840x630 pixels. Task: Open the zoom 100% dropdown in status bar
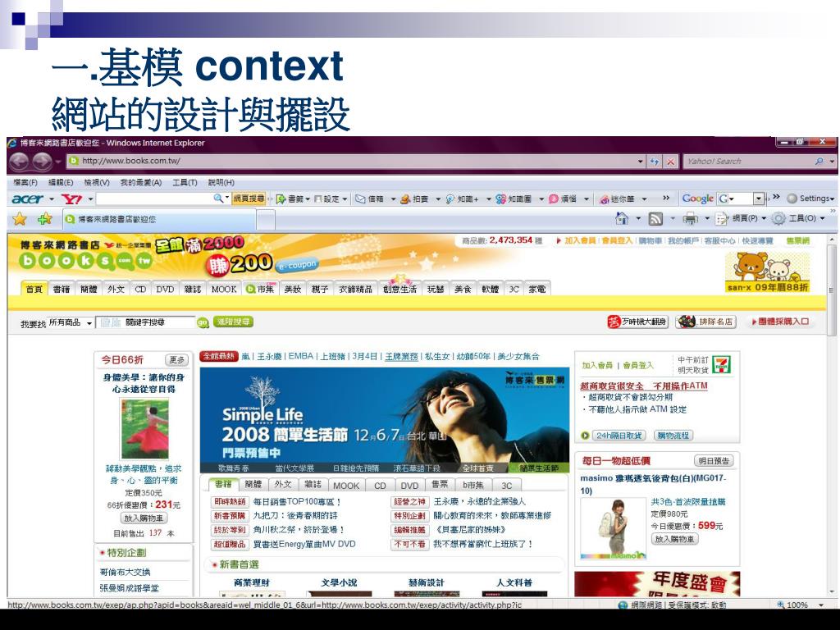coord(821,605)
